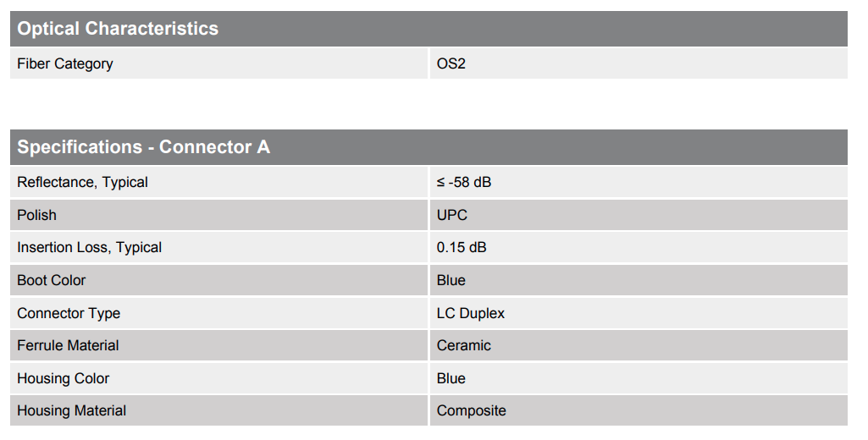Screen dimensions: 868x440
Task: Click the Reflectance, Typical label
Action: [82, 182]
